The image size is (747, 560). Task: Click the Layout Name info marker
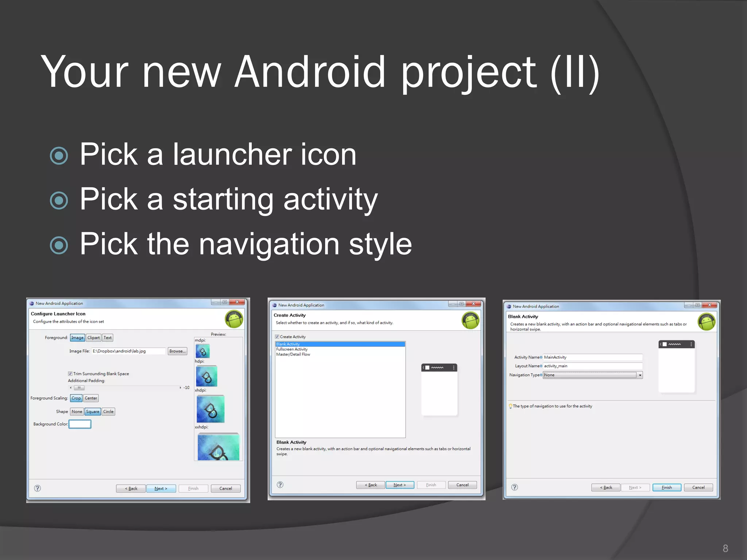(x=541, y=366)
